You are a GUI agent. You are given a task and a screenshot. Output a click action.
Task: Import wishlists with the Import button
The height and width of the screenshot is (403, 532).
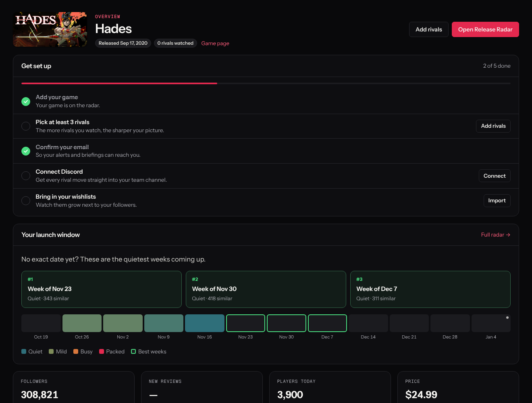point(497,201)
